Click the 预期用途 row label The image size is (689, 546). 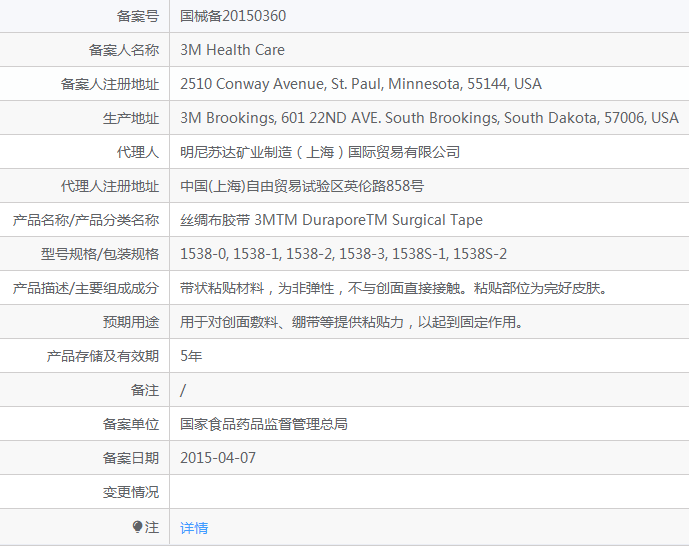coord(131,322)
